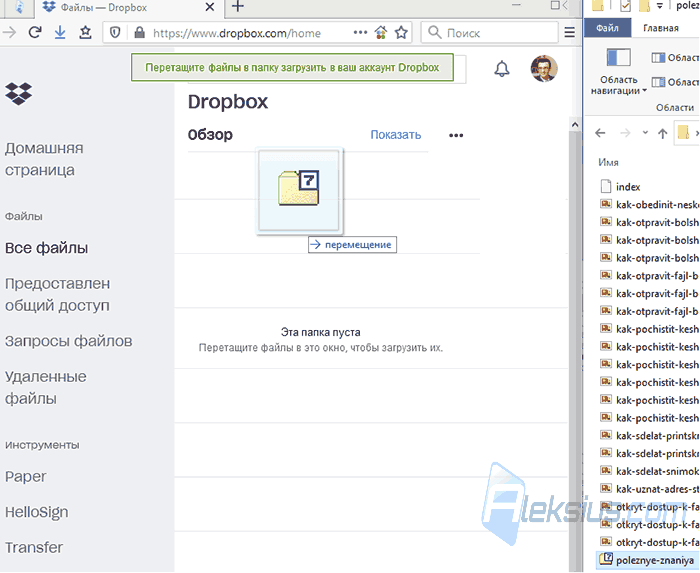This screenshot has height=573, width=700.
Task: Open Transfer in sidebar
Action: (34, 548)
